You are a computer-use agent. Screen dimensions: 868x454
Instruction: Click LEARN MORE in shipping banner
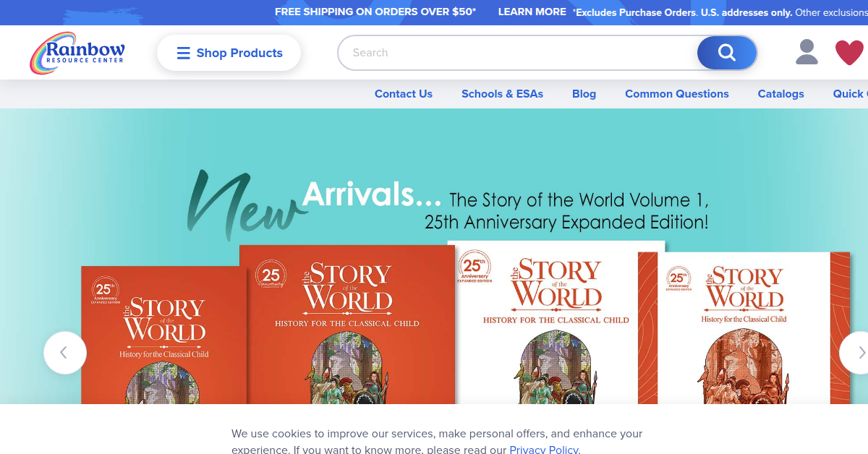pyautogui.click(x=532, y=12)
